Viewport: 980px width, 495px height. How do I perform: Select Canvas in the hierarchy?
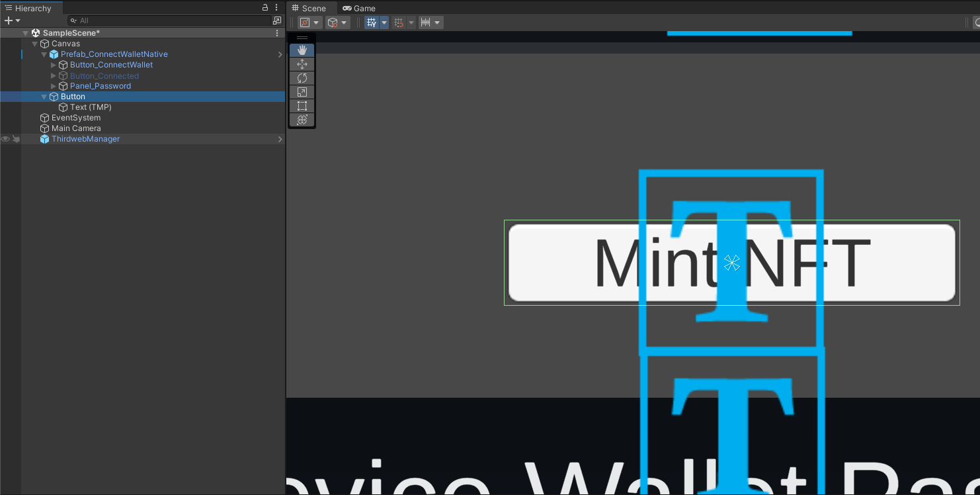[65, 44]
